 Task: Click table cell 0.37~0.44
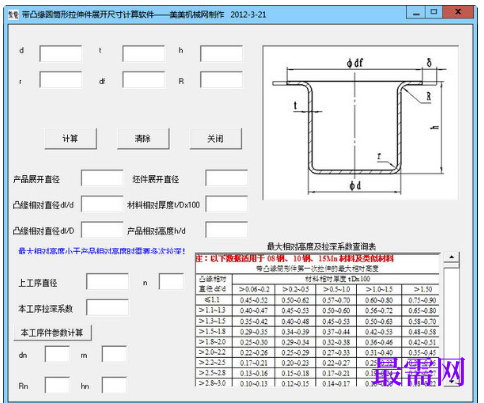click(x=336, y=332)
